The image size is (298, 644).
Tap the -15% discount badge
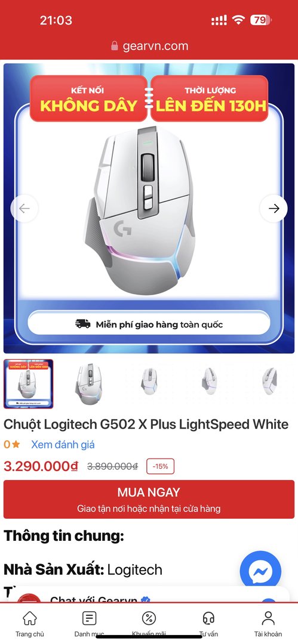pos(160,466)
